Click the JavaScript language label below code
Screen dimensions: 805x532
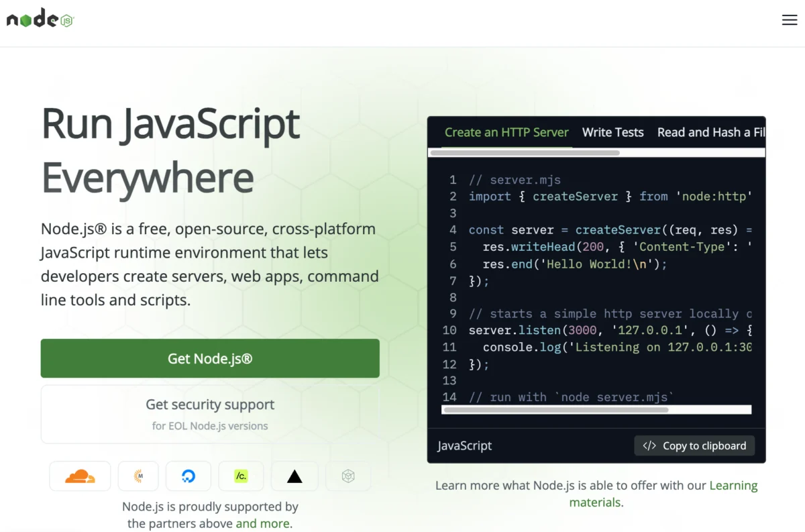click(x=465, y=445)
